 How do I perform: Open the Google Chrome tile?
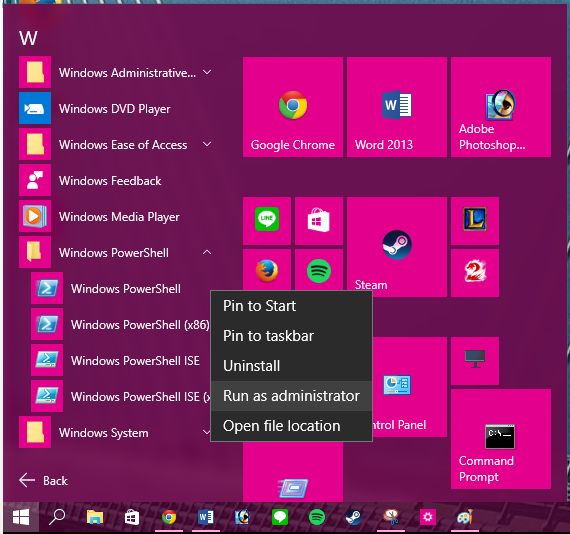coord(293,107)
